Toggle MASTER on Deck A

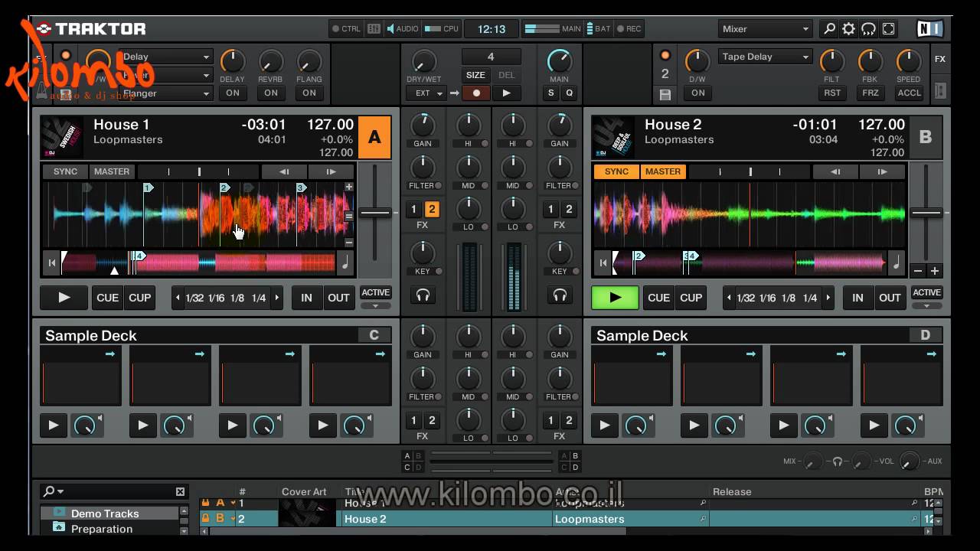click(x=112, y=171)
